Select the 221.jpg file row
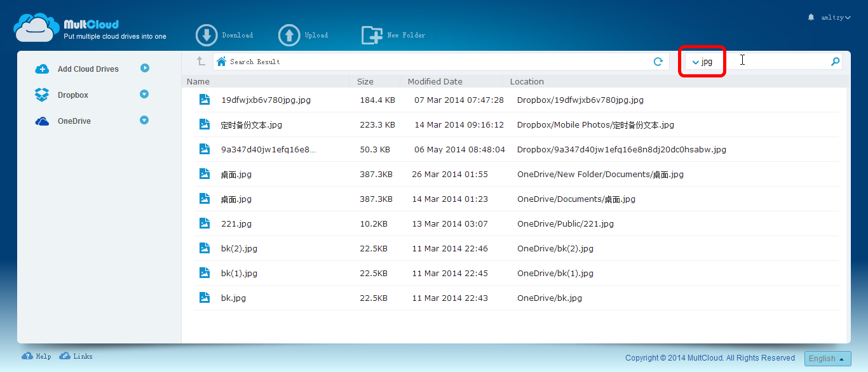Viewport: 868px width, 372px height. [x=236, y=223]
